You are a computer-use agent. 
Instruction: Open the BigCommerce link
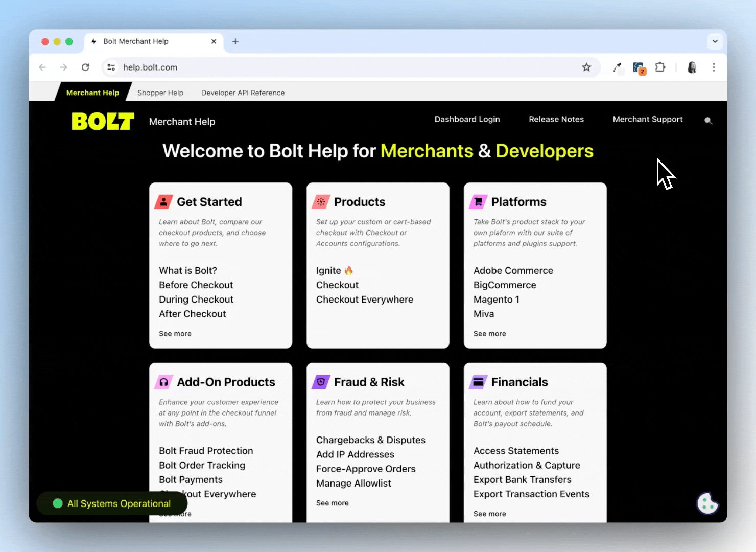click(x=505, y=285)
